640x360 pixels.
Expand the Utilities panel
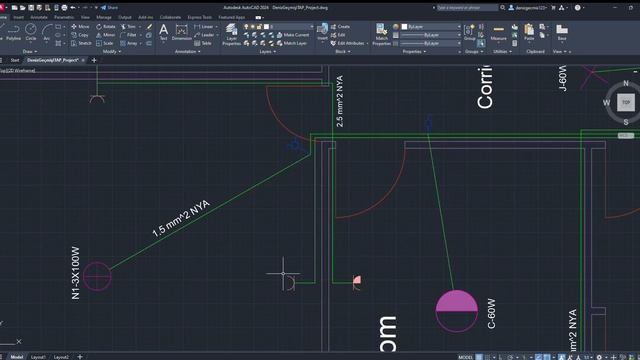502,52
